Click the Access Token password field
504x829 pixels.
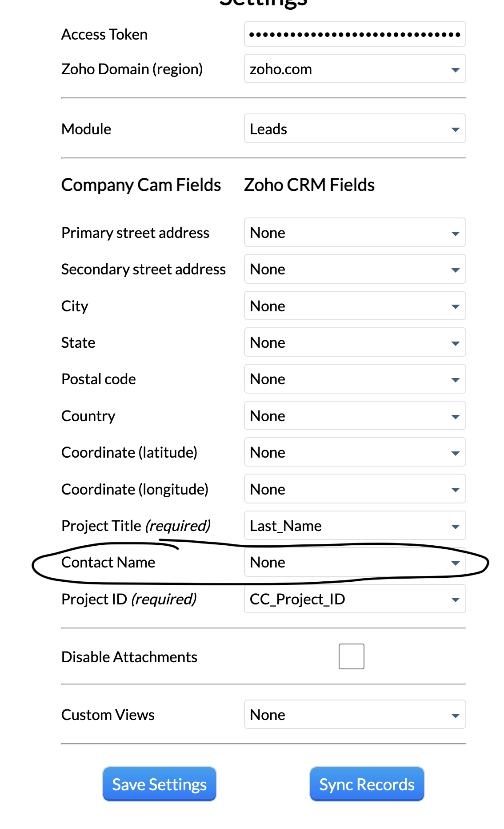355,34
